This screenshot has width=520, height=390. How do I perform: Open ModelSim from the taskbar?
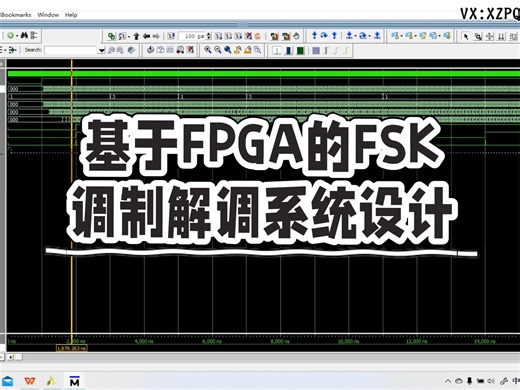coord(74,381)
